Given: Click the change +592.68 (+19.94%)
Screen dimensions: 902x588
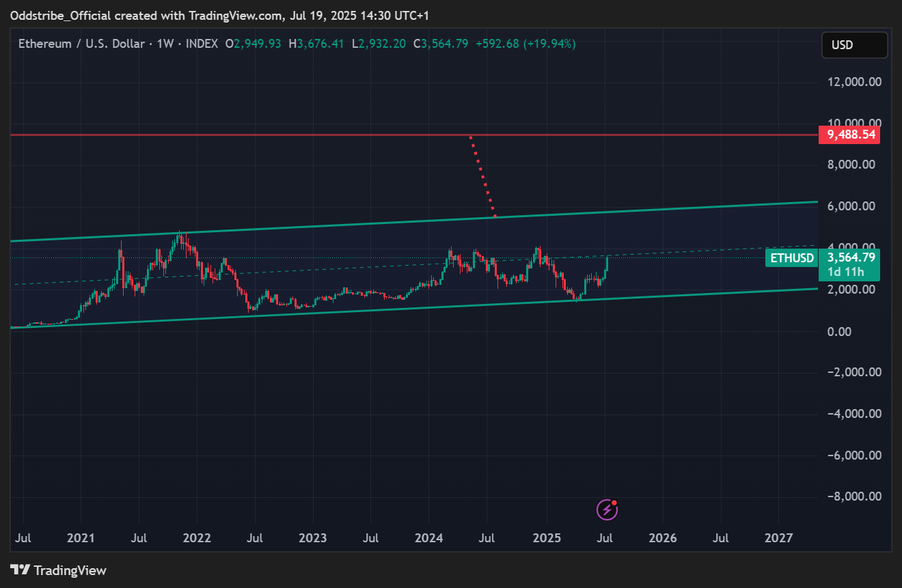Looking at the screenshot, I should coord(528,44).
